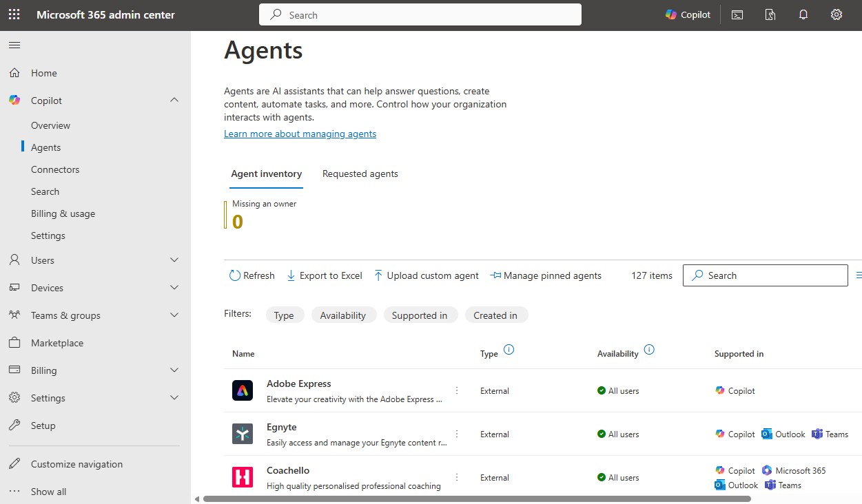Expand the Users navigation section

coord(174,260)
